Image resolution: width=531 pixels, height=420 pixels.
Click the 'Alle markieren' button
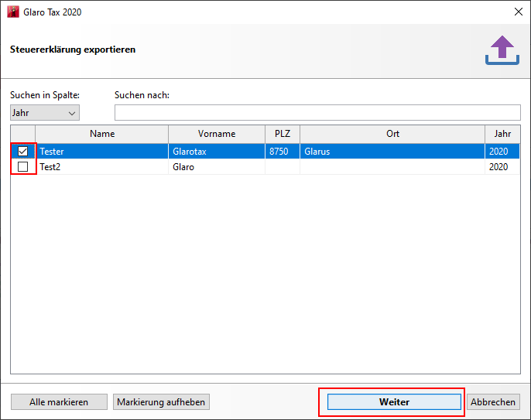tap(59, 402)
